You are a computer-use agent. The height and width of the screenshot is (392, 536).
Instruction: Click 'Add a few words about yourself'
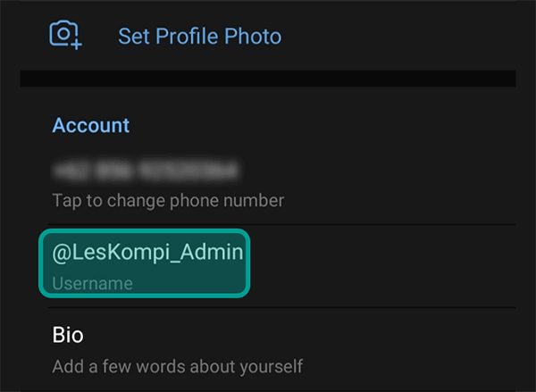(178, 366)
